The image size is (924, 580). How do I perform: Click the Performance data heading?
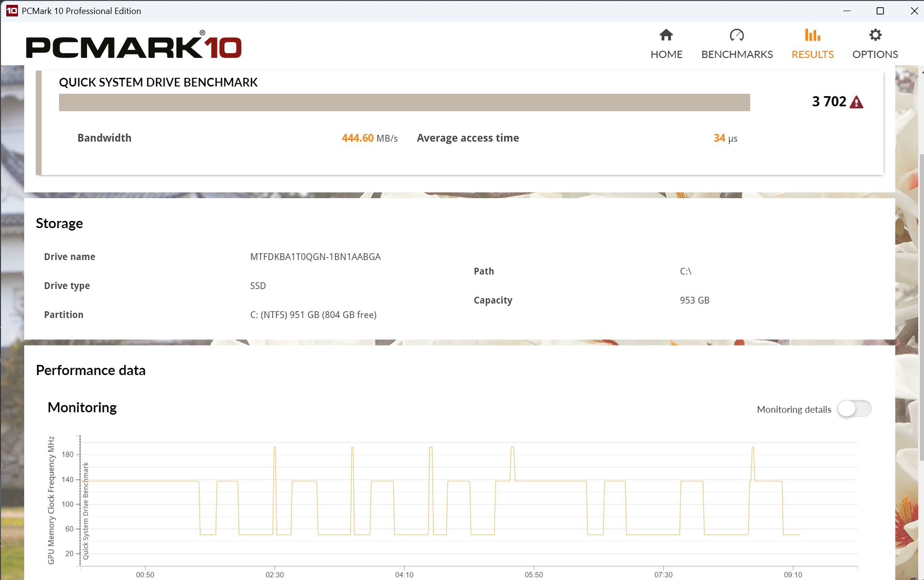(x=90, y=370)
